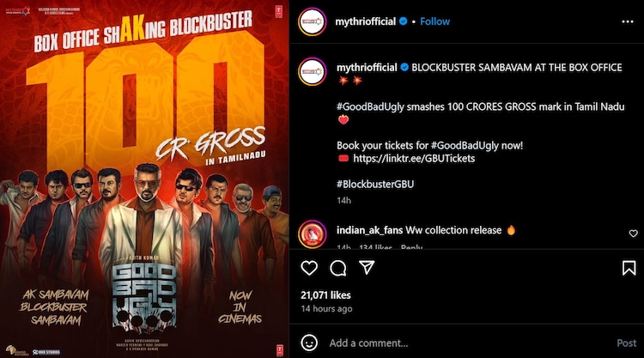Viewport: 644px width, 358px height.
Task: Click the mythriofficial profile picture in the header
Action: point(313,21)
